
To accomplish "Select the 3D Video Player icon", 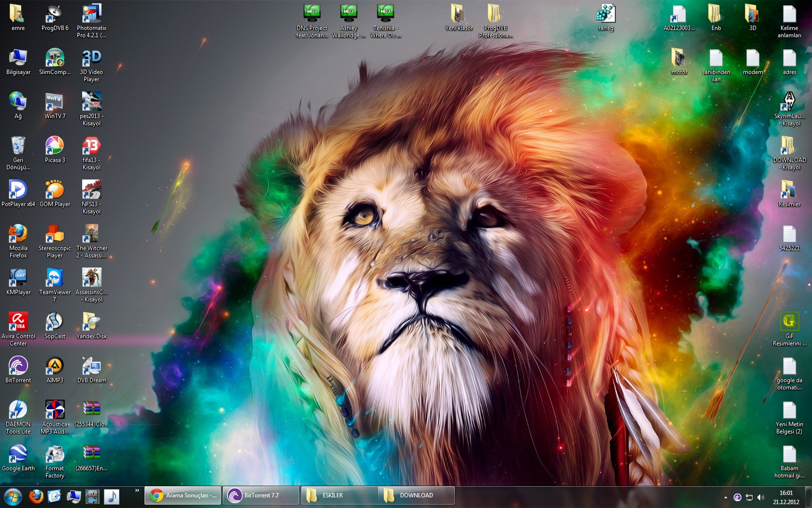I will point(91,65).
